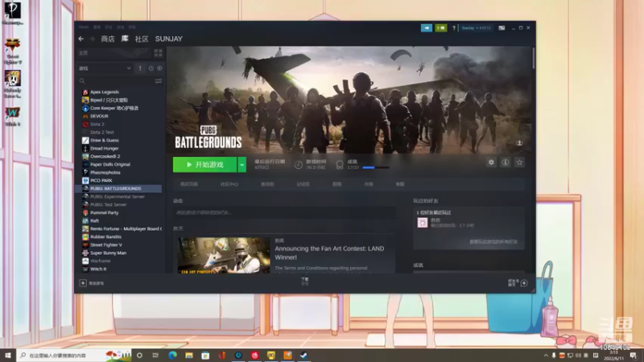Open Windows Start menu
Image resolution: width=644 pixels, height=362 pixels.
8,355
